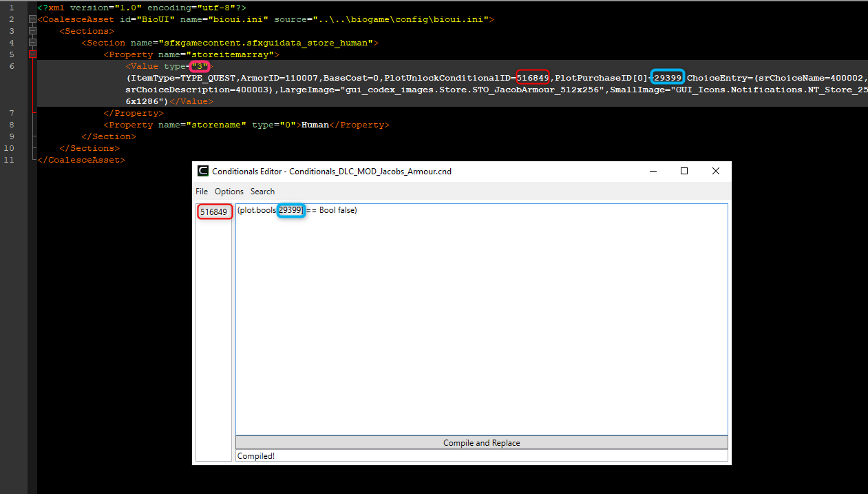This screenshot has height=494, width=868.
Task: Click 'TYPE_QUEST' in the ItemType value
Action: pyautogui.click(x=208, y=78)
